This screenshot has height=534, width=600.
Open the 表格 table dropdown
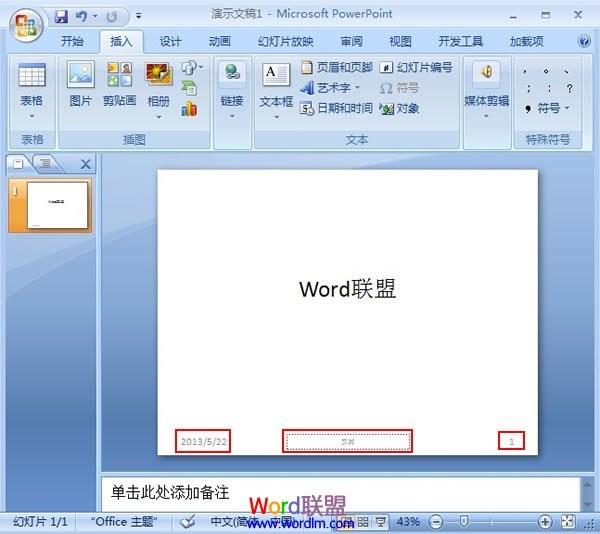coord(32,90)
